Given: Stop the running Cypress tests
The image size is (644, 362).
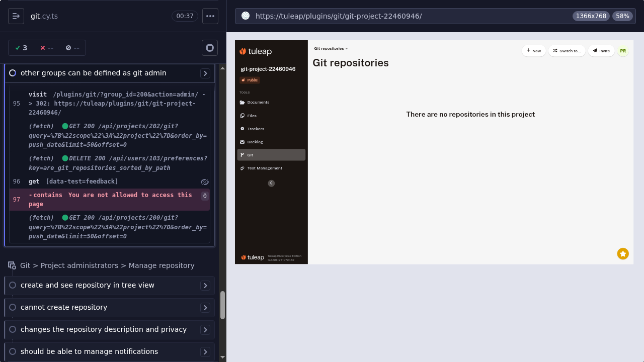Looking at the screenshot, I should (x=209, y=48).
